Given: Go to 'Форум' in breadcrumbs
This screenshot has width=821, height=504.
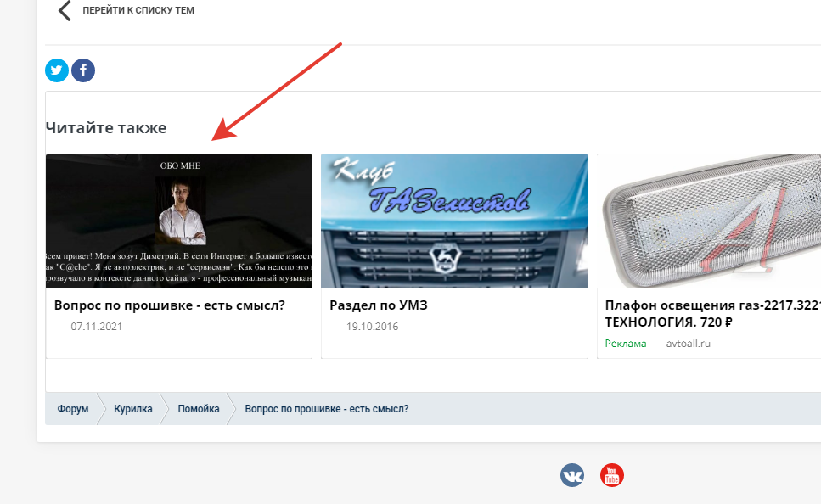Looking at the screenshot, I should click(x=73, y=409).
